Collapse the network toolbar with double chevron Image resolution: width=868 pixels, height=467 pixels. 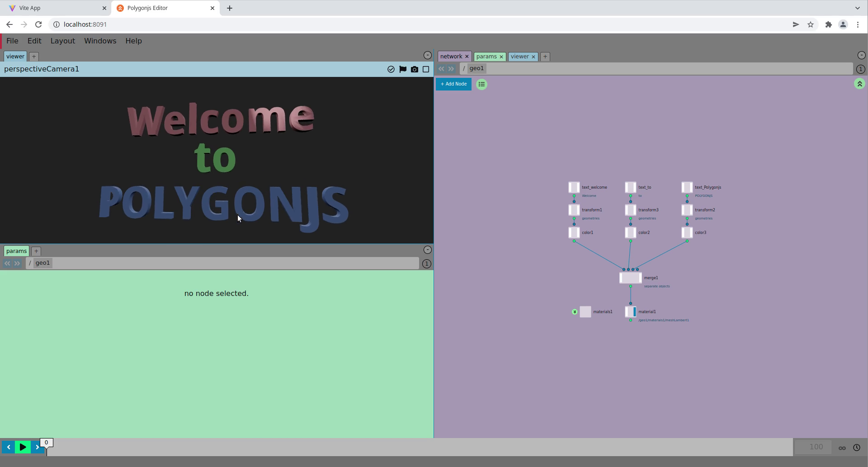[x=859, y=84]
